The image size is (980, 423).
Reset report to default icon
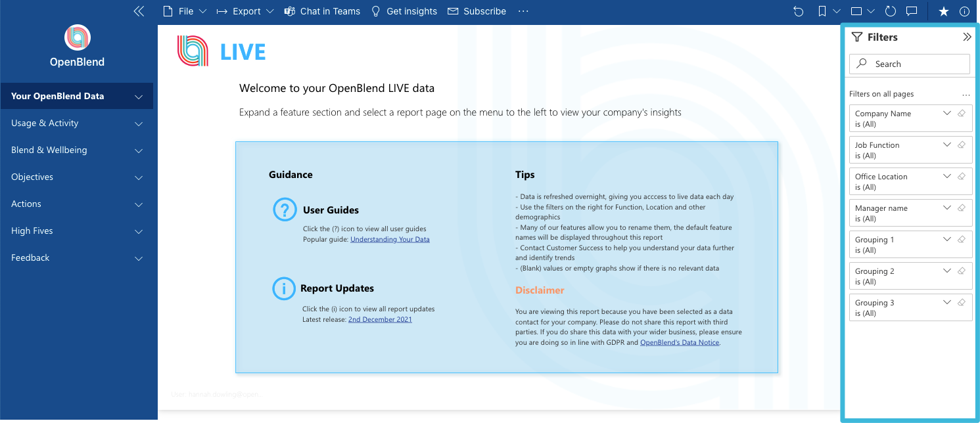coord(798,11)
